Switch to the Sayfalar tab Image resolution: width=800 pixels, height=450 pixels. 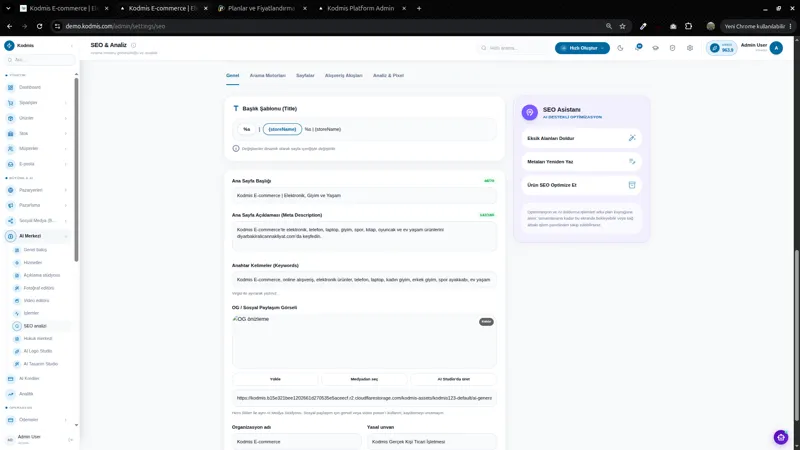pyautogui.click(x=305, y=76)
